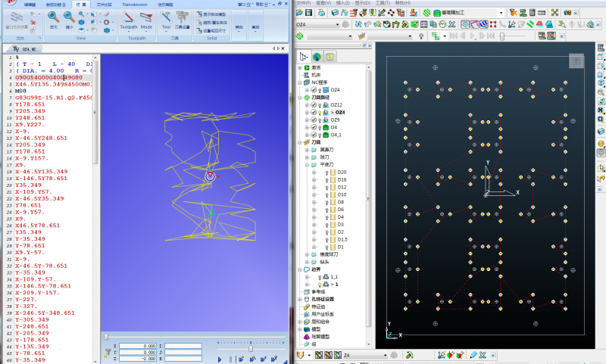Open the View menu in the PowerMill window
Screen dimensions: 606x364
point(323,3)
